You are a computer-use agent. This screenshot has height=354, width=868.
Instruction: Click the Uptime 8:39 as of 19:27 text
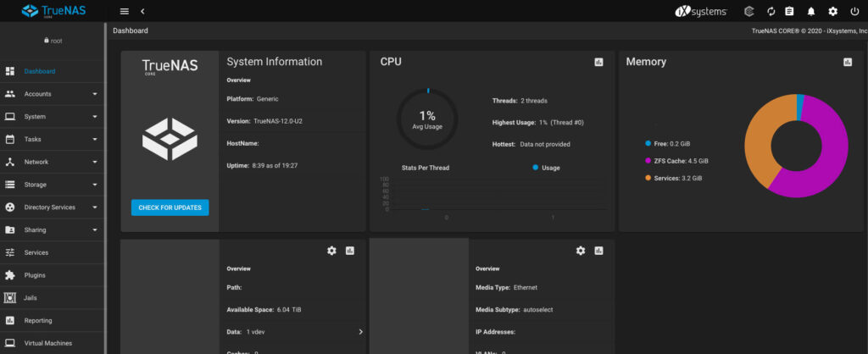click(x=263, y=165)
